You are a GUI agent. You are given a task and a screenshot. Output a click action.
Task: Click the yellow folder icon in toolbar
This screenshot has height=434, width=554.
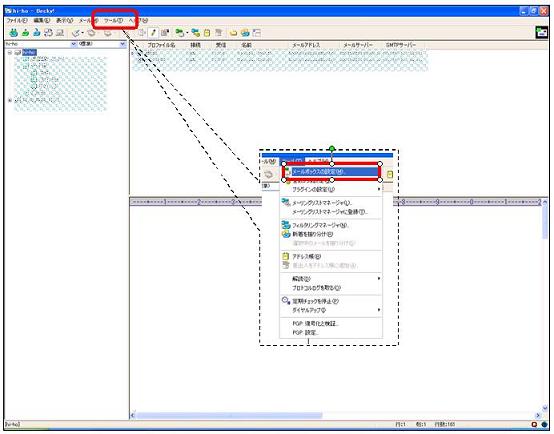tap(233, 33)
